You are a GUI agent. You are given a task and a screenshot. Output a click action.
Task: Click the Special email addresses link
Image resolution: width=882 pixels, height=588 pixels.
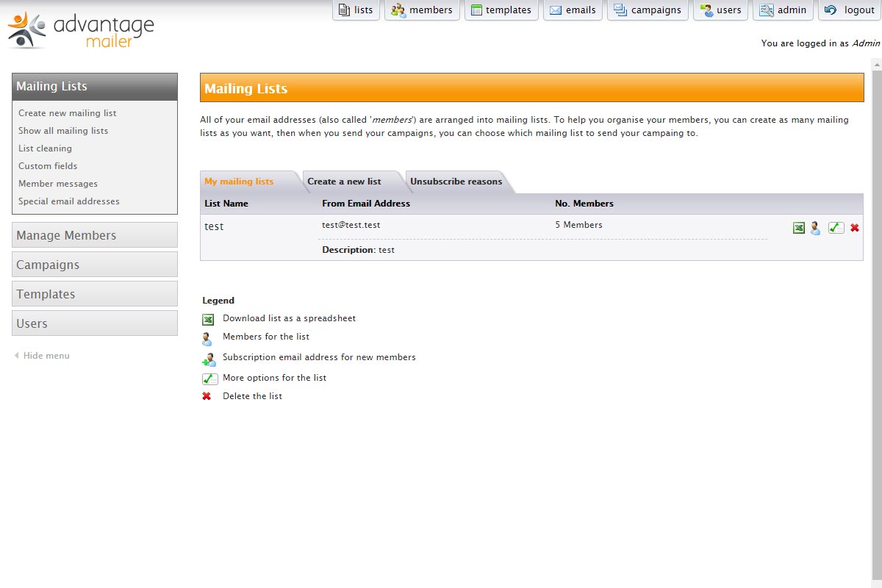pyautogui.click(x=69, y=201)
